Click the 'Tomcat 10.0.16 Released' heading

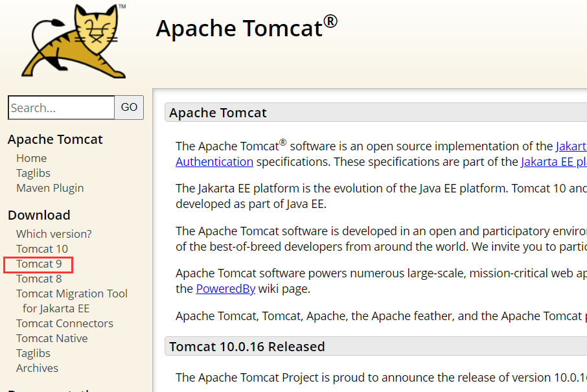[x=247, y=347]
